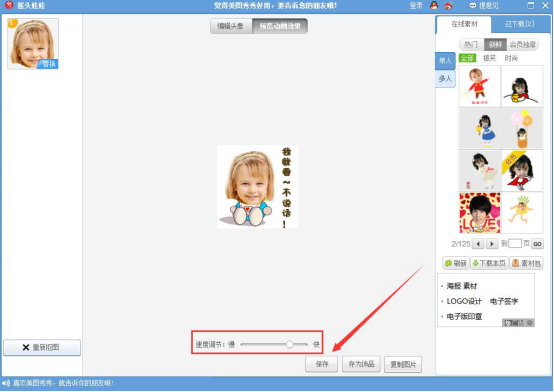Open the 提意见 feedback link
The image size is (554, 392).
coord(484,5)
